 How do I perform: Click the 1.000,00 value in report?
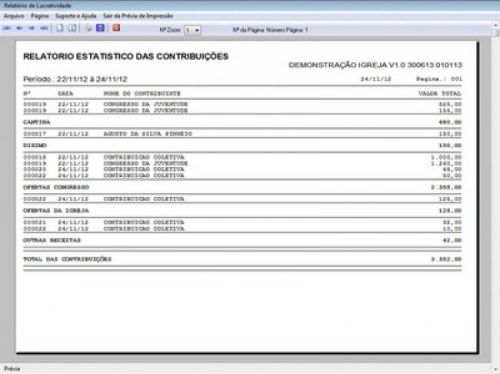pos(446,157)
